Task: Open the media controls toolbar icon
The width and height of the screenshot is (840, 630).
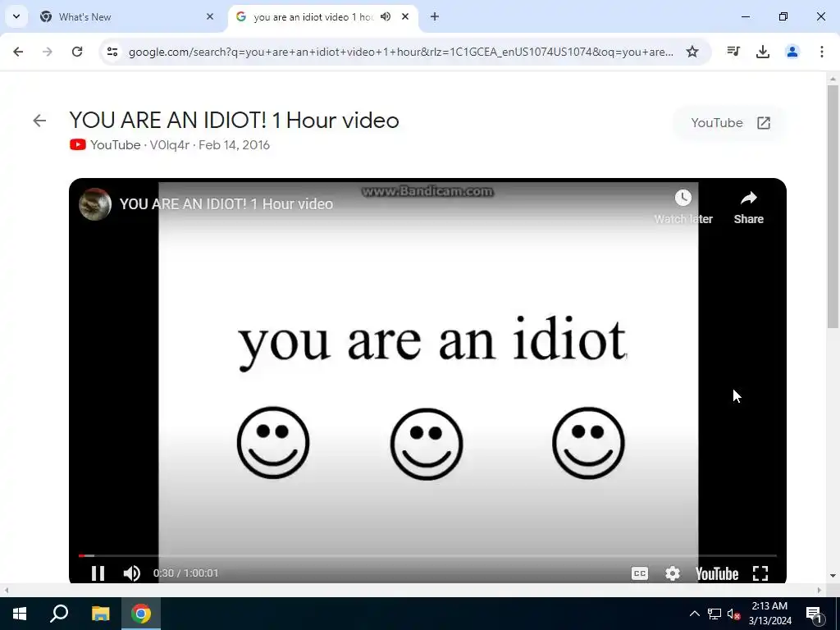Action: pos(733,52)
